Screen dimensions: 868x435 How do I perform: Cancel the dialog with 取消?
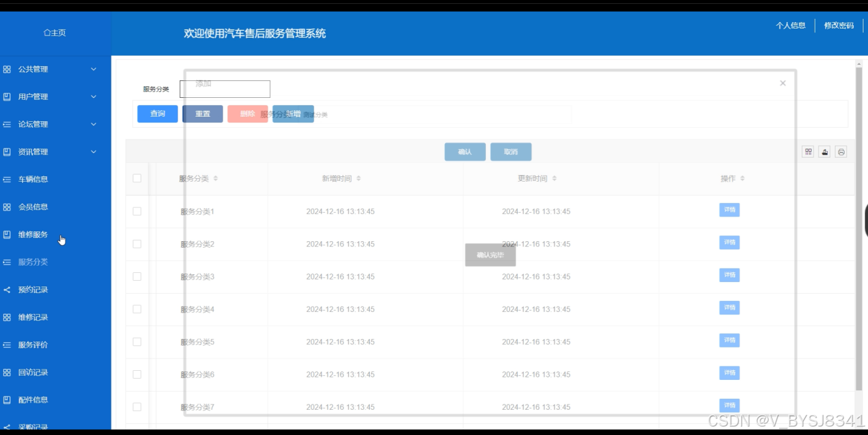(x=511, y=152)
